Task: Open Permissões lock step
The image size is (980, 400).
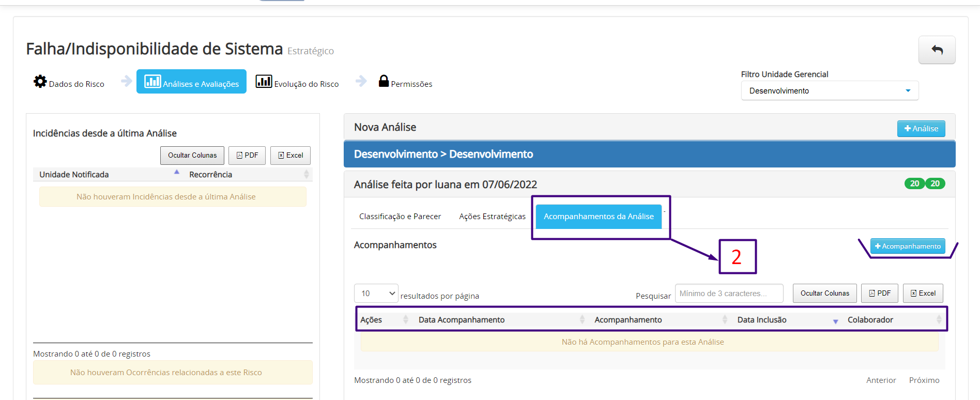Action: click(406, 83)
